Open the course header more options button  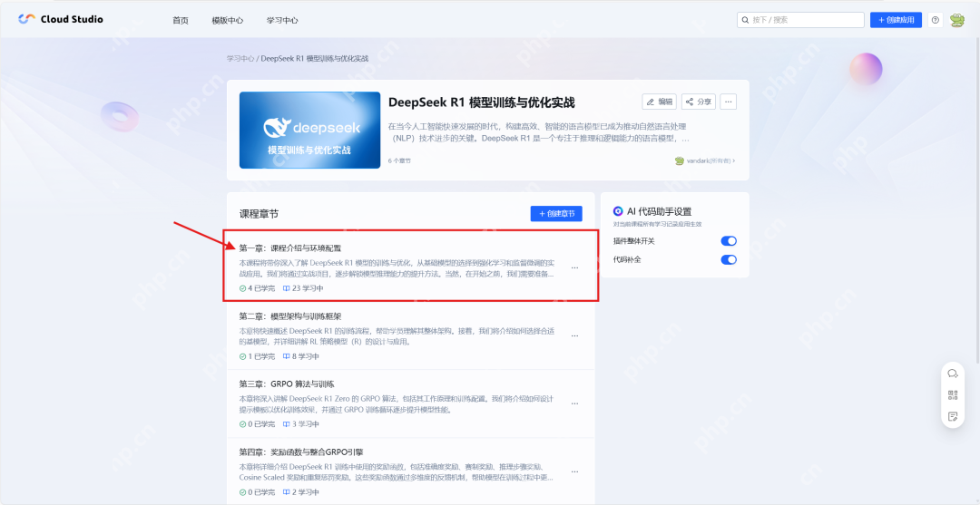pyautogui.click(x=728, y=102)
